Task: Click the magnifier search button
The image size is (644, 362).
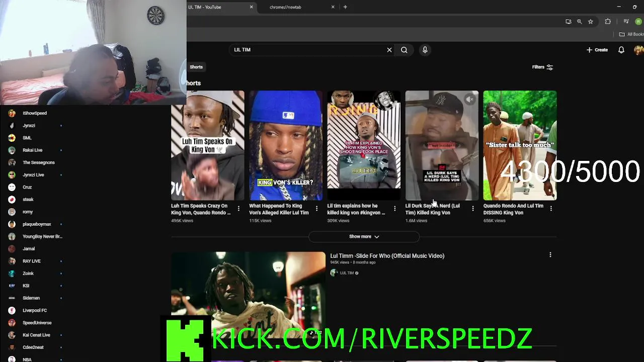Action: [404, 50]
